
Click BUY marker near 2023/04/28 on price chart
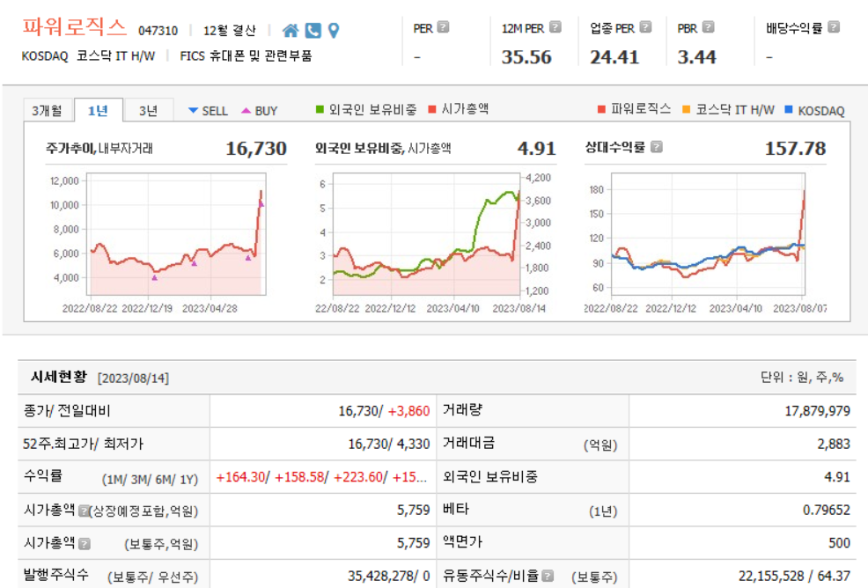coord(195,263)
